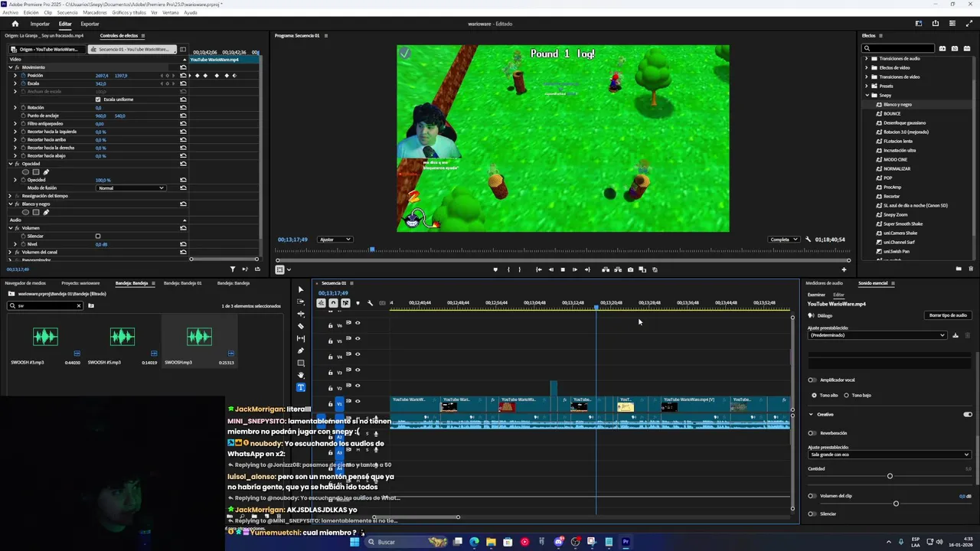Select the Track Select Forward tool
Image resolution: width=980 pixels, height=551 pixels.
click(301, 302)
